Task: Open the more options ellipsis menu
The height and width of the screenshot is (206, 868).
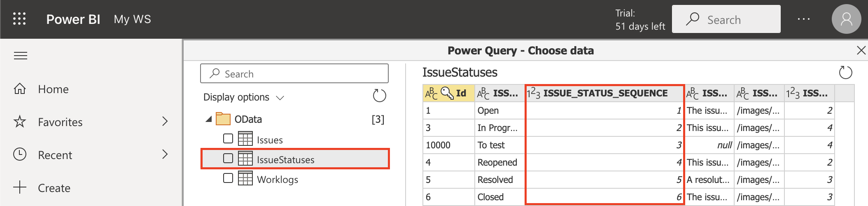Action: point(803,19)
